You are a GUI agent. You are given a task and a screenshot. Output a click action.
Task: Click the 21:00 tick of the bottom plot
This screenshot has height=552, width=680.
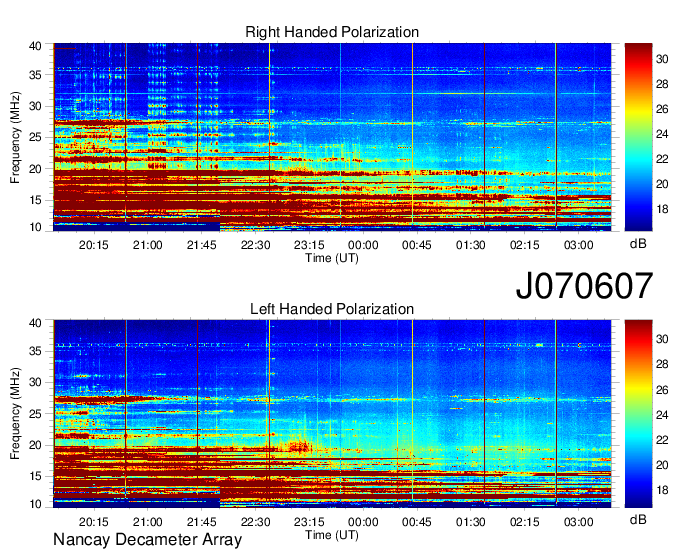pos(147,522)
